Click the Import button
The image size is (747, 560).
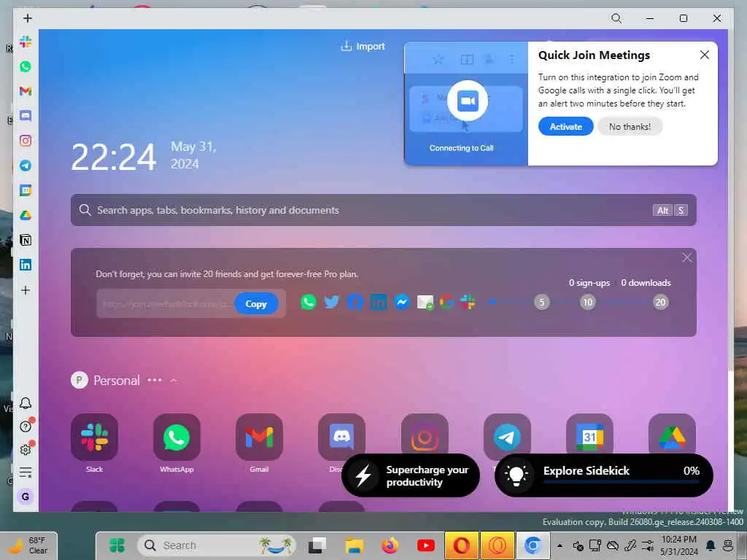[x=363, y=46]
